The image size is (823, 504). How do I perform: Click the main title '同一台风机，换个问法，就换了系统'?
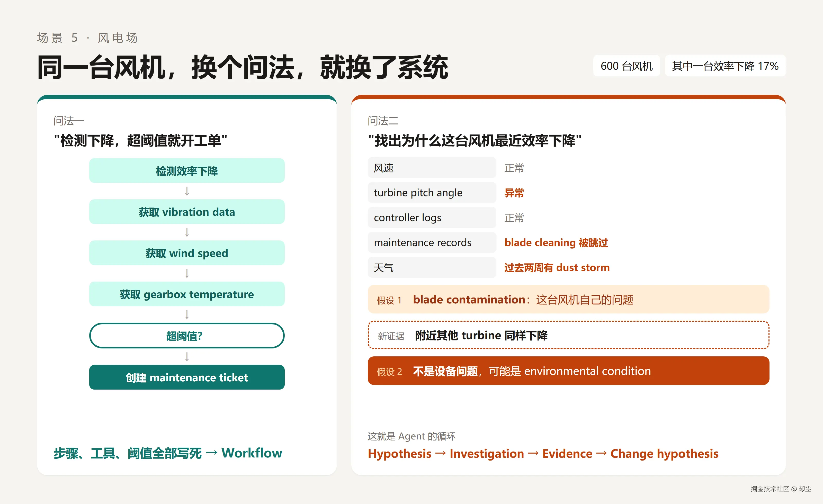pyautogui.click(x=243, y=67)
